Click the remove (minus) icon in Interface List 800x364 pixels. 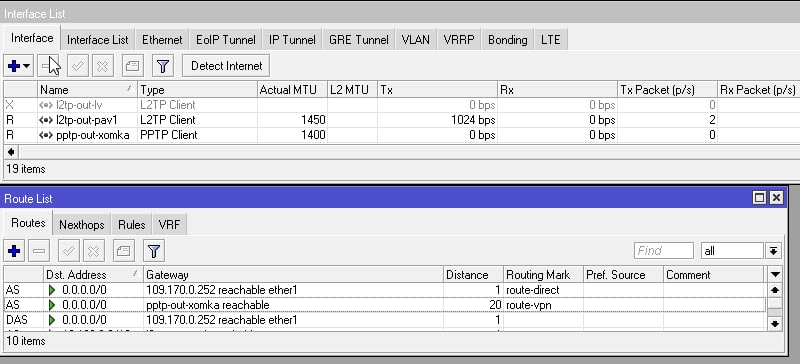tap(49, 66)
